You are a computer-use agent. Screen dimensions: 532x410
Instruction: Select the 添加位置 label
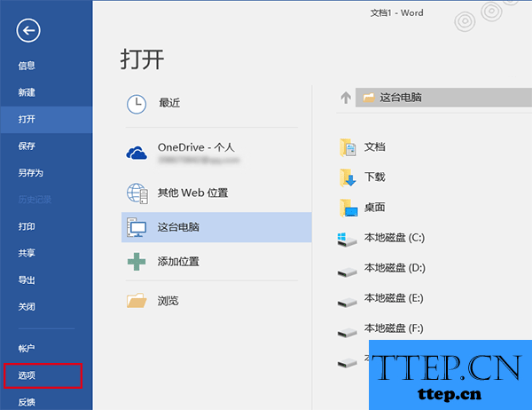[178, 262]
